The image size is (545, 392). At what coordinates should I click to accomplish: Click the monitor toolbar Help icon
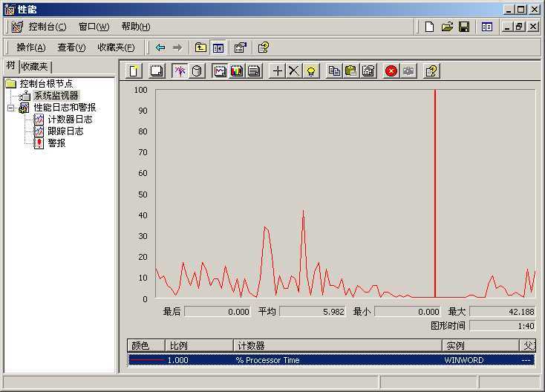point(431,71)
